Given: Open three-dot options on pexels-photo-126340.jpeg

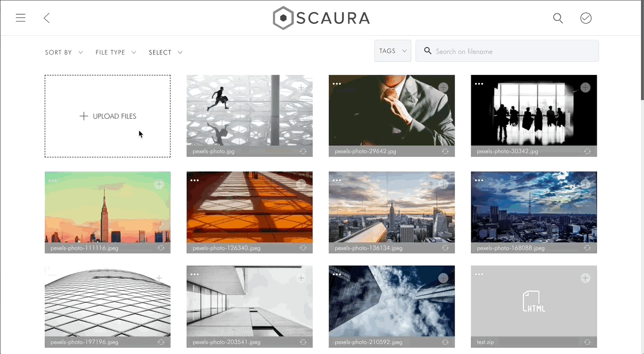Looking at the screenshot, I should [x=194, y=180].
